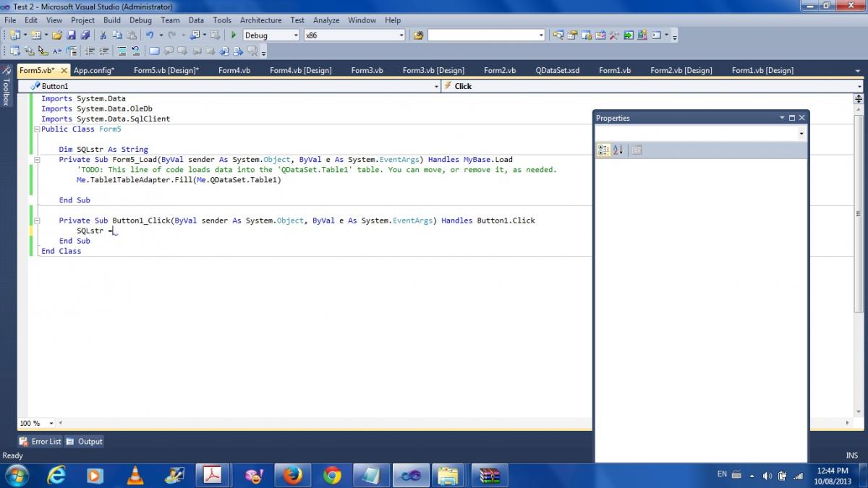
Task: Click the Save All toolbar icon
Action: tap(85, 35)
